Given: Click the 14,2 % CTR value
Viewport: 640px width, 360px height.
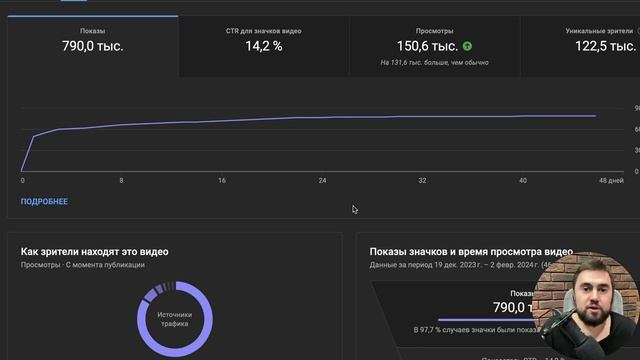Looking at the screenshot, I should 264,46.
